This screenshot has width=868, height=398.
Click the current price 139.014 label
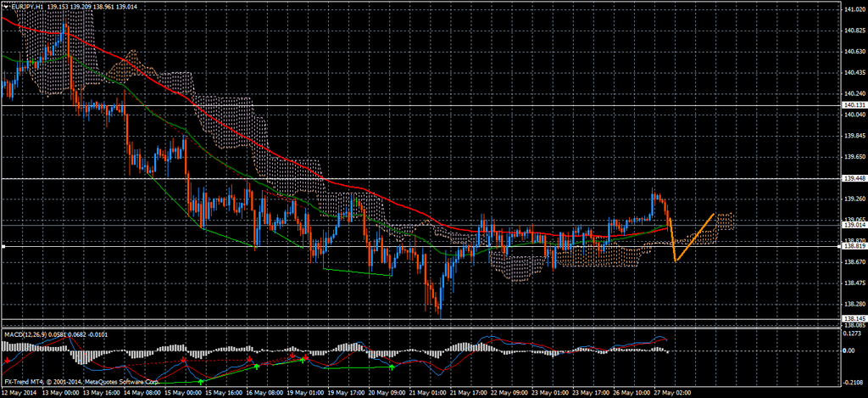tap(854, 226)
